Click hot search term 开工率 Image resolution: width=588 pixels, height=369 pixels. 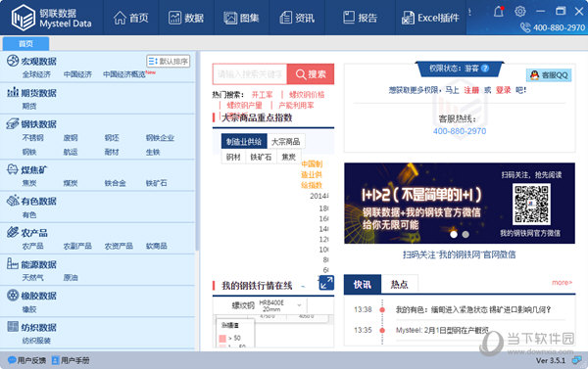(x=262, y=94)
